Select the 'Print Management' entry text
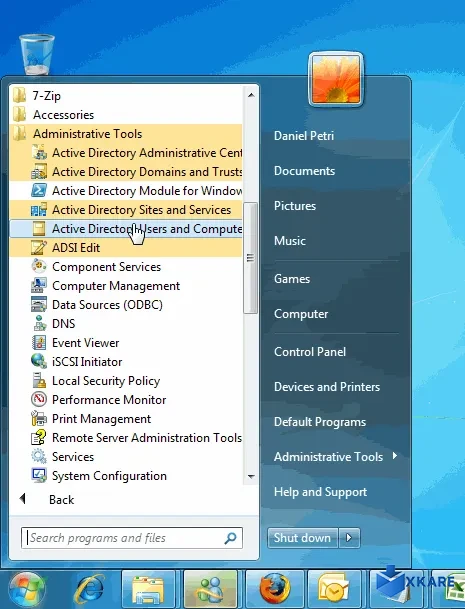 (101, 419)
